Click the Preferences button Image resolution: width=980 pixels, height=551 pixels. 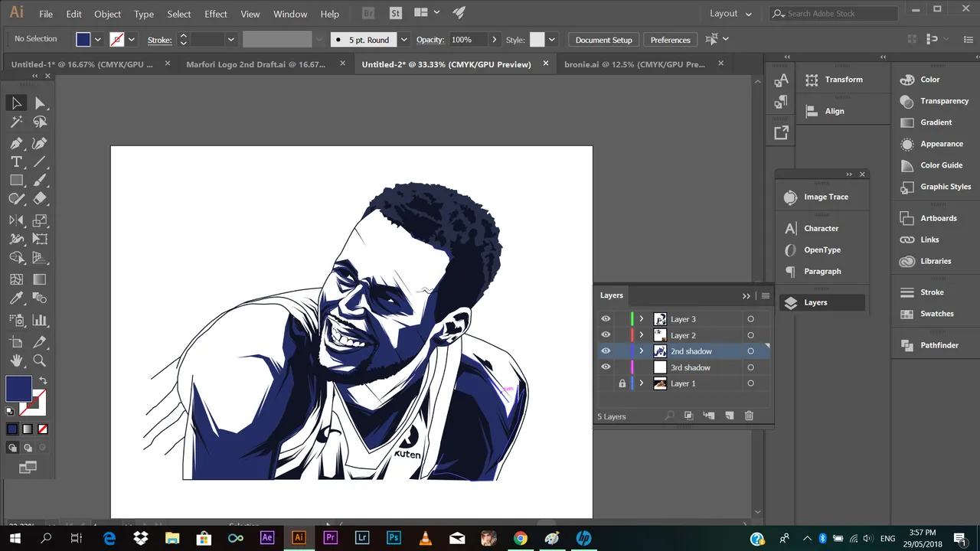(x=671, y=40)
